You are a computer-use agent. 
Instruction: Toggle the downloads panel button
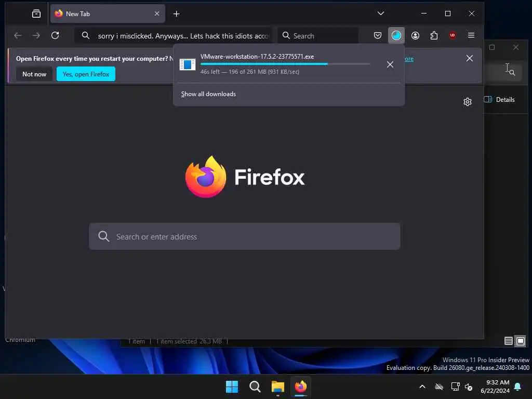(x=396, y=35)
